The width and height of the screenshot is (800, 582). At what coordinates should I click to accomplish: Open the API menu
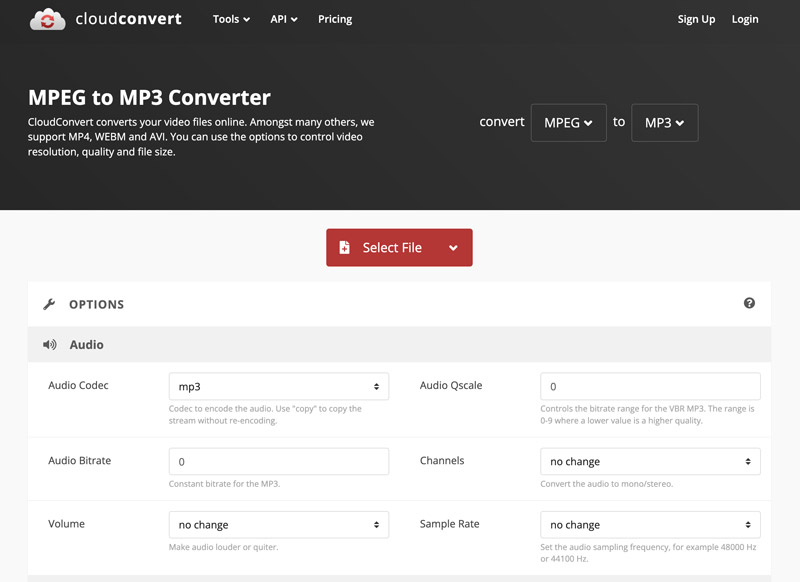click(282, 18)
